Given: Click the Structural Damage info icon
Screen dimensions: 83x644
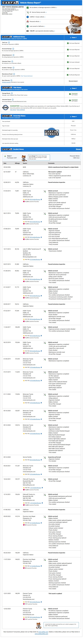Looking at the screenshot, I should click(13, 49).
